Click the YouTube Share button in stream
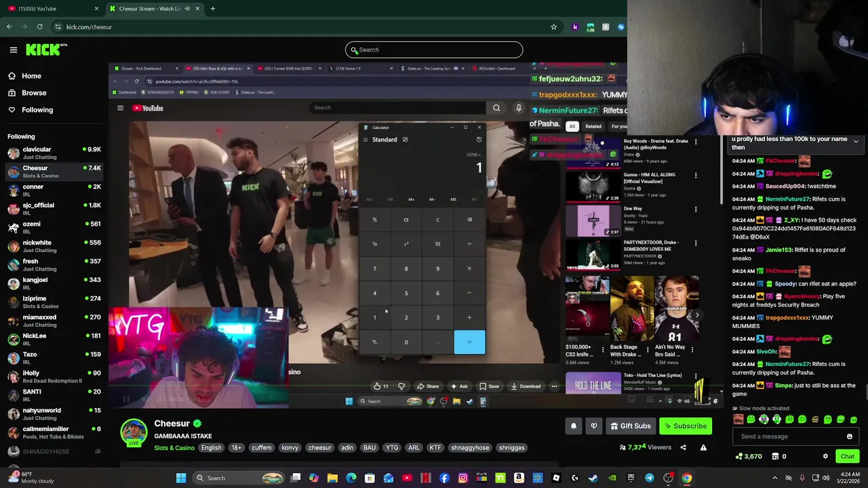868x488 pixels. pyautogui.click(x=428, y=386)
